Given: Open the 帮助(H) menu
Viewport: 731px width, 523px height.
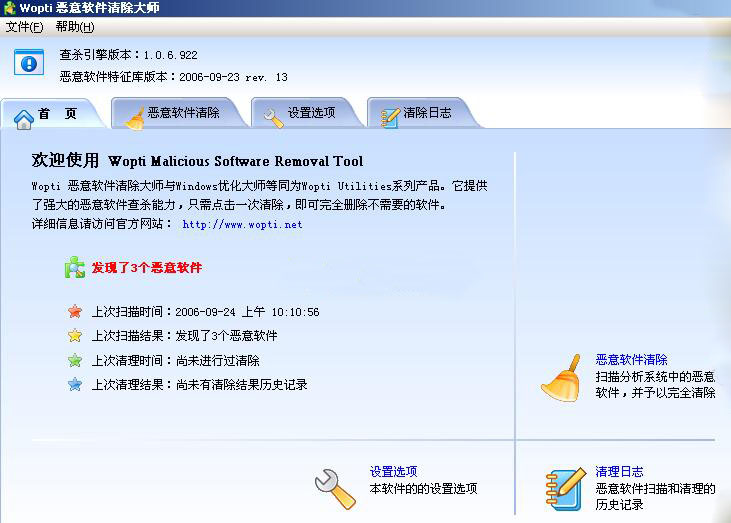Looking at the screenshot, I should pos(75,27).
